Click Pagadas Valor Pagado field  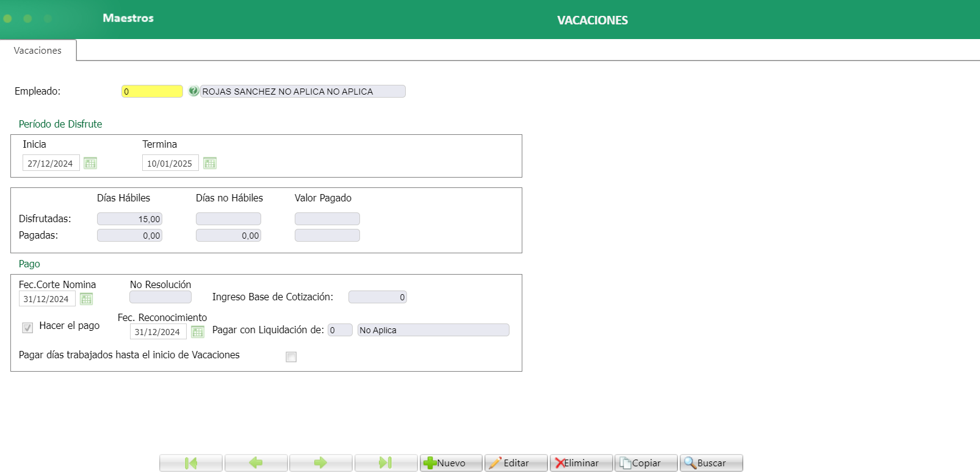tap(327, 235)
